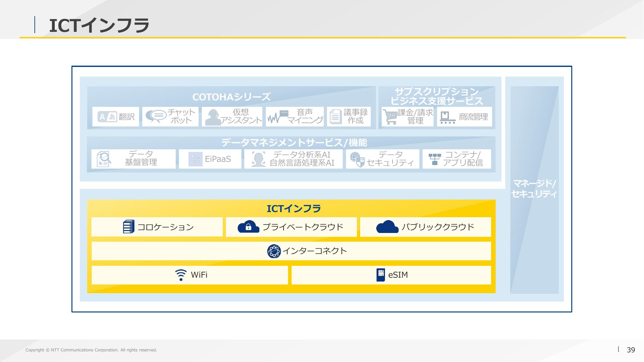644x362 pixels.
Task: Click the colocation server rack icon
Action: click(x=128, y=227)
